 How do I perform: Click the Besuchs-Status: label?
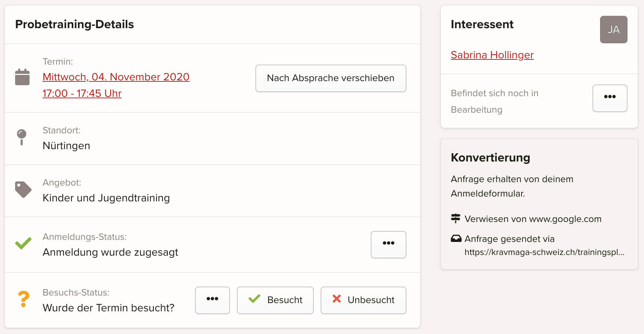76,293
